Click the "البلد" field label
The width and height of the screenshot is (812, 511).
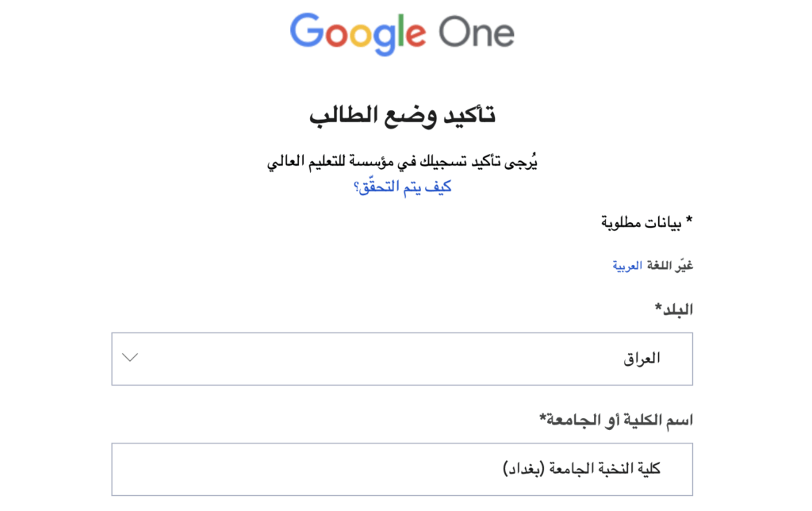pyautogui.click(x=674, y=309)
